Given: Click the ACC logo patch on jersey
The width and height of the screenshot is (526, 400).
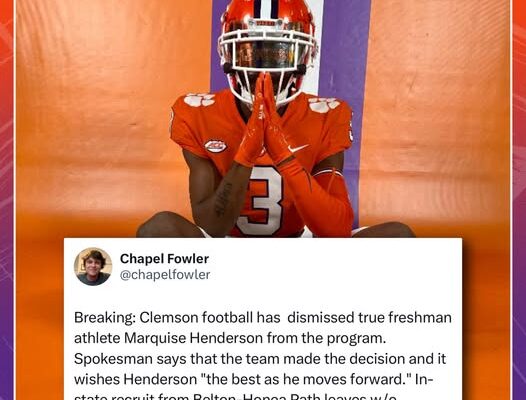Looking at the screenshot, I should tap(216, 146).
